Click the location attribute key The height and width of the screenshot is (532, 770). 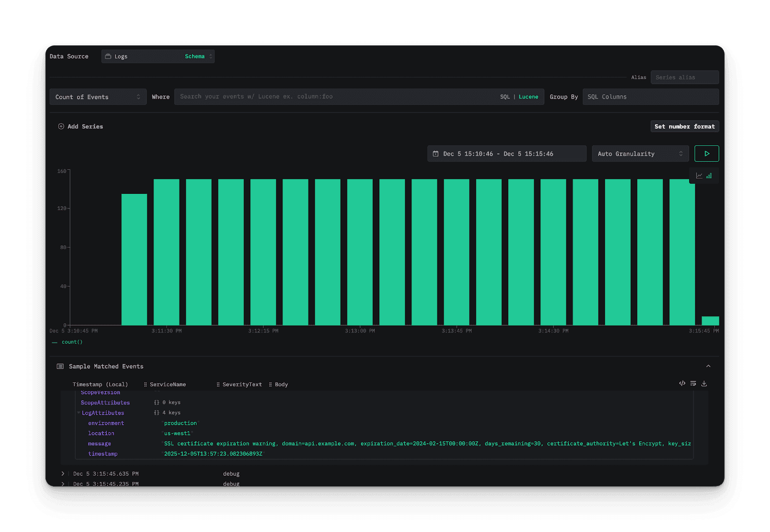point(101,433)
